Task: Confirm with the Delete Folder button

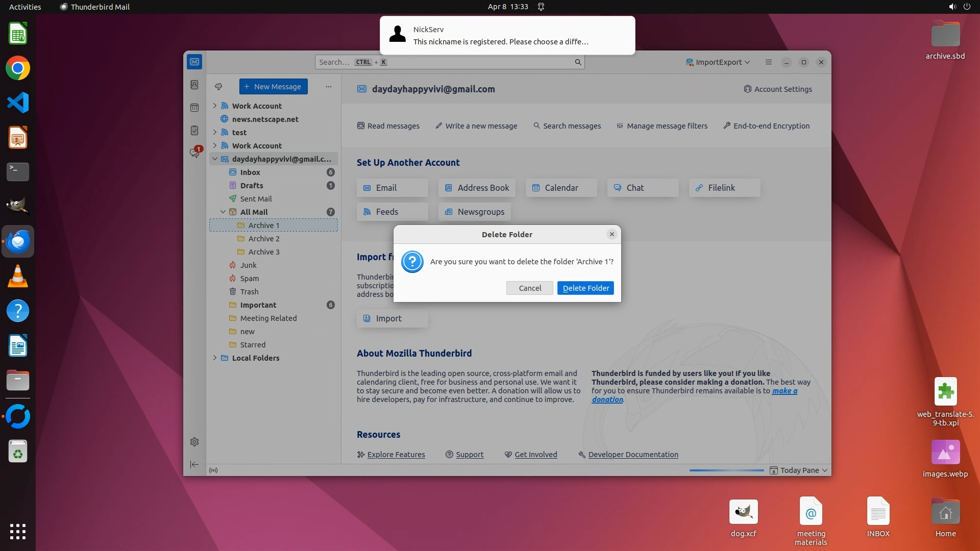Action: 585,288
